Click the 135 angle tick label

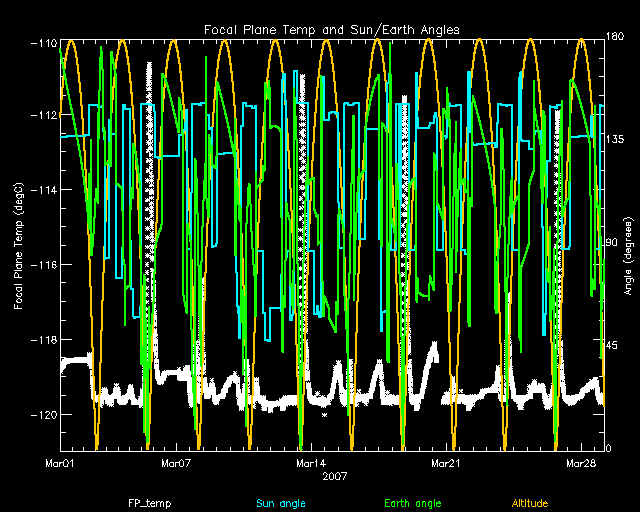616,141
